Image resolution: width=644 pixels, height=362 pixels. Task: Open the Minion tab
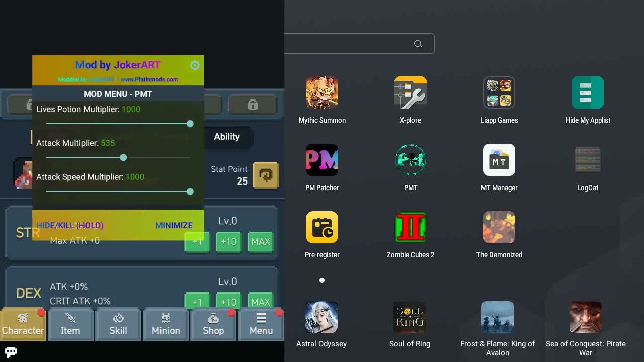[166, 324]
